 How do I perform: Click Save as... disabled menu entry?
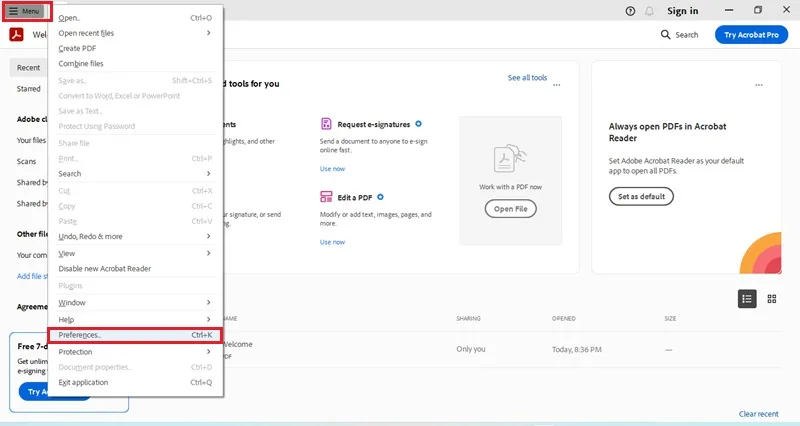135,81
